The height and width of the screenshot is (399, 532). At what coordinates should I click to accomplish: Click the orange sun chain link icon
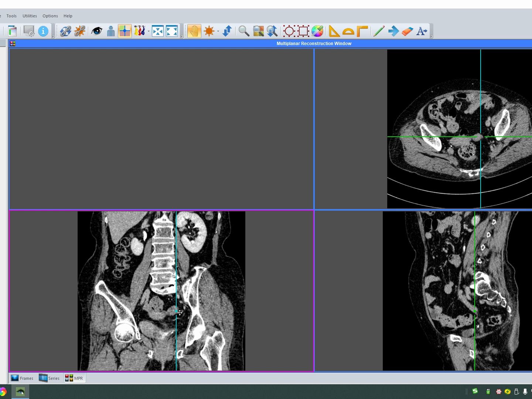click(x=80, y=31)
